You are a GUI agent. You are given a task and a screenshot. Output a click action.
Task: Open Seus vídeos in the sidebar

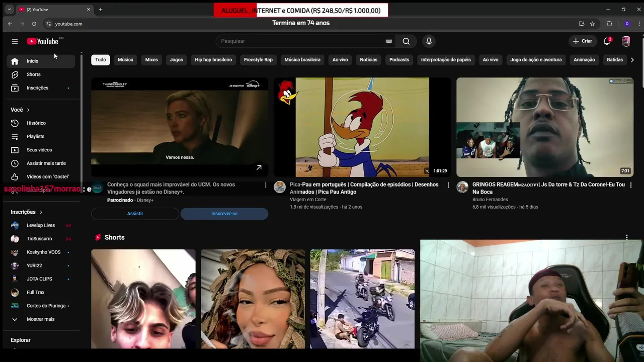pos(41,150)
